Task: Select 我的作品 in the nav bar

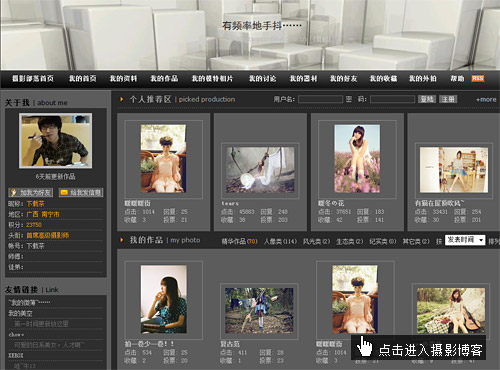Action: click(x=164, y=79)
